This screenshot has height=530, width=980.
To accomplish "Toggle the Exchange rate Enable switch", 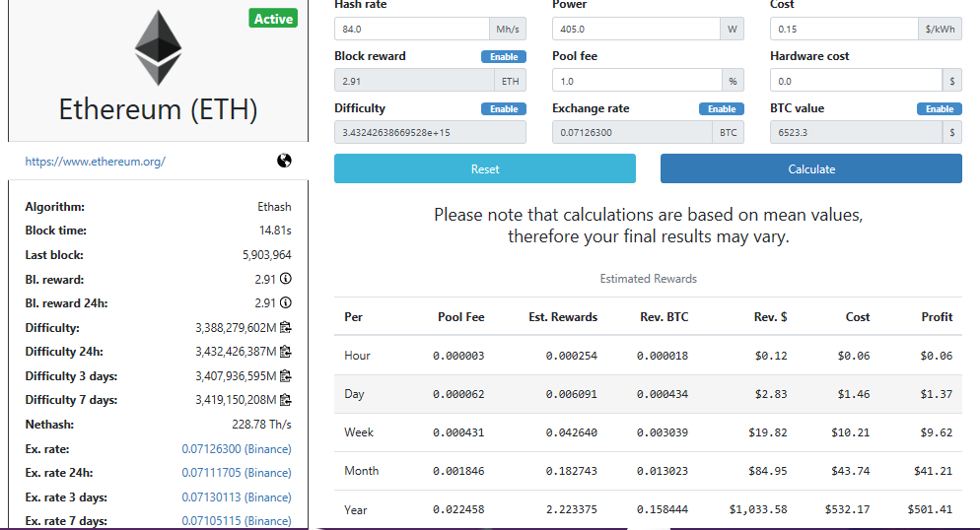I will click(722, 108).
